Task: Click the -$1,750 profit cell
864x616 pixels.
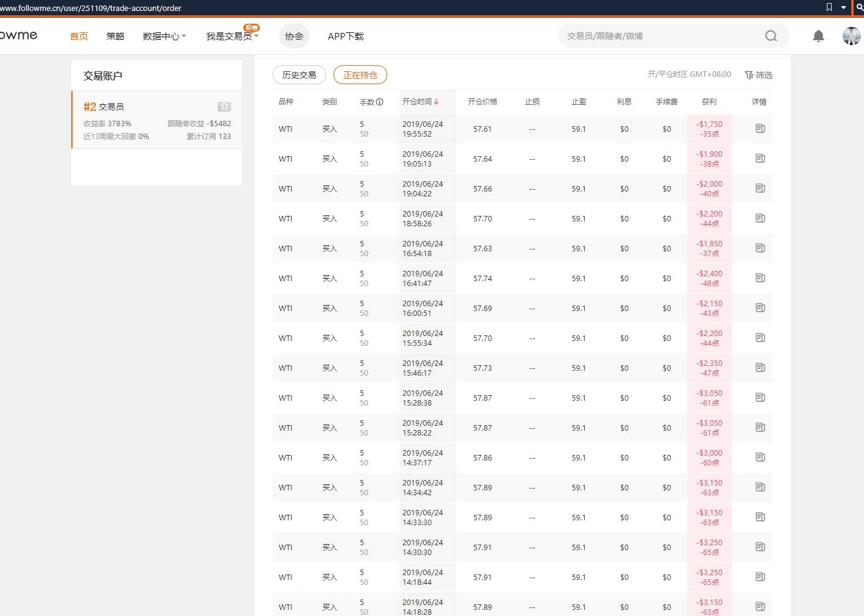Action: pyautogui.click(x=709, y=129)
